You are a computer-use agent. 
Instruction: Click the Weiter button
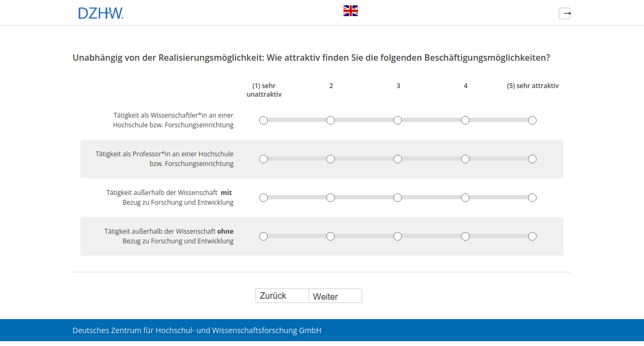335,295
